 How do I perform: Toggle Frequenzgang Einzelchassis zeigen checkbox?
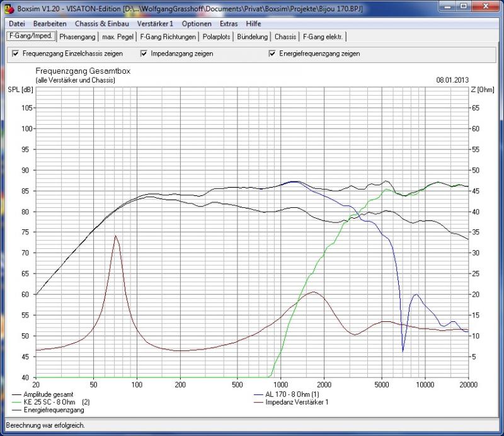pyautogui.click(x=16, y=54)
